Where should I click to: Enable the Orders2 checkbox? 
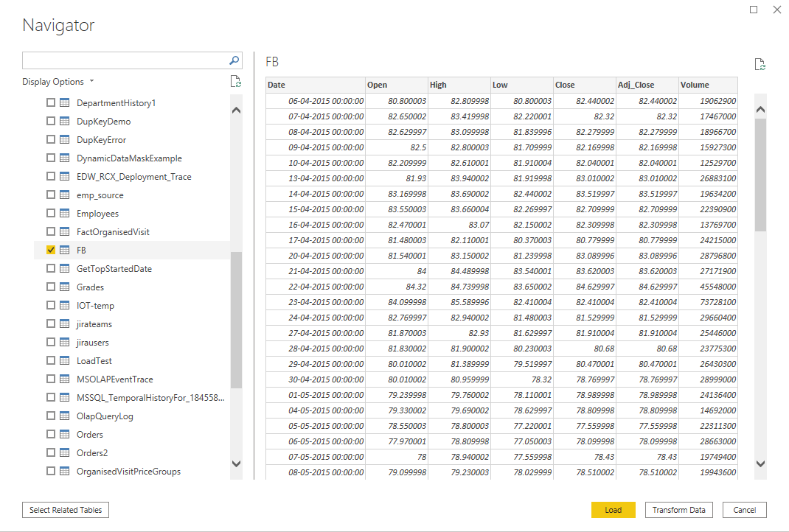click(51, 453)
